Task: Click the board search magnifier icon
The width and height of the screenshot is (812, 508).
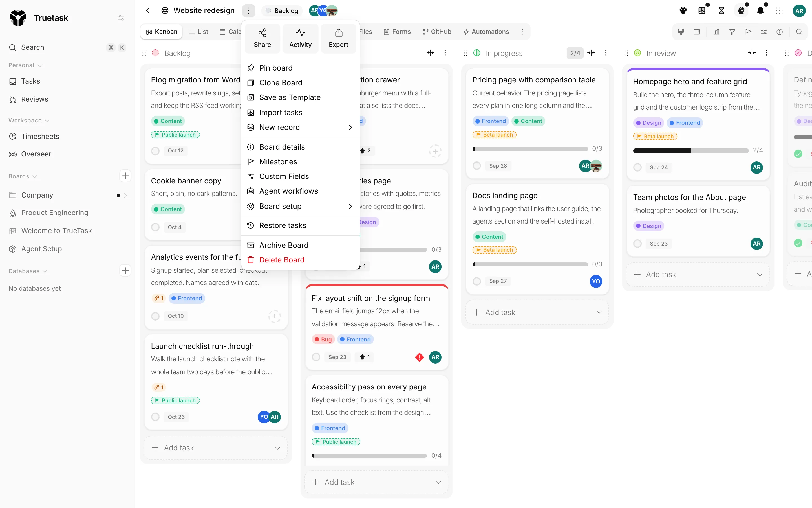Action: [799, 32]
